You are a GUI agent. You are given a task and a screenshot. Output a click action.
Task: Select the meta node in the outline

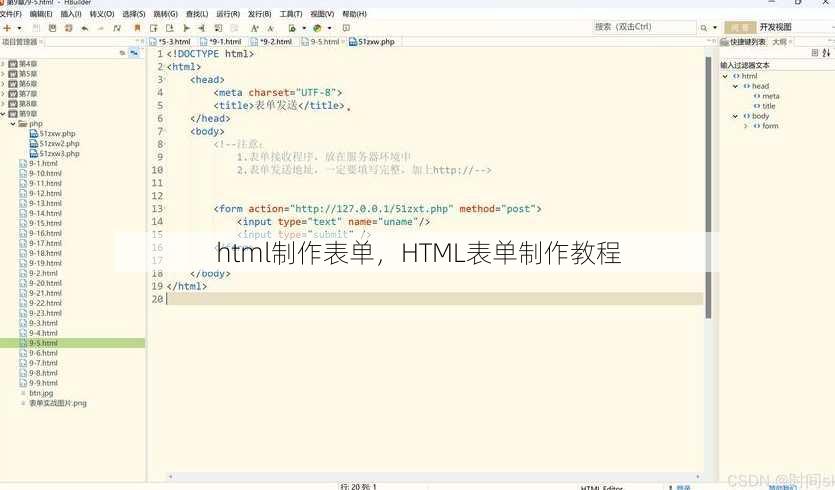(x=766, y=96)
